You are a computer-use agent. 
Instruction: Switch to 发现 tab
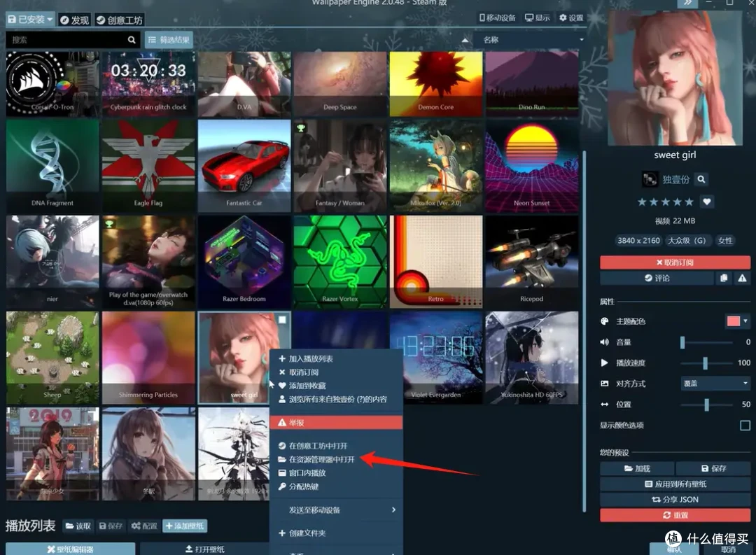[75, 20]
